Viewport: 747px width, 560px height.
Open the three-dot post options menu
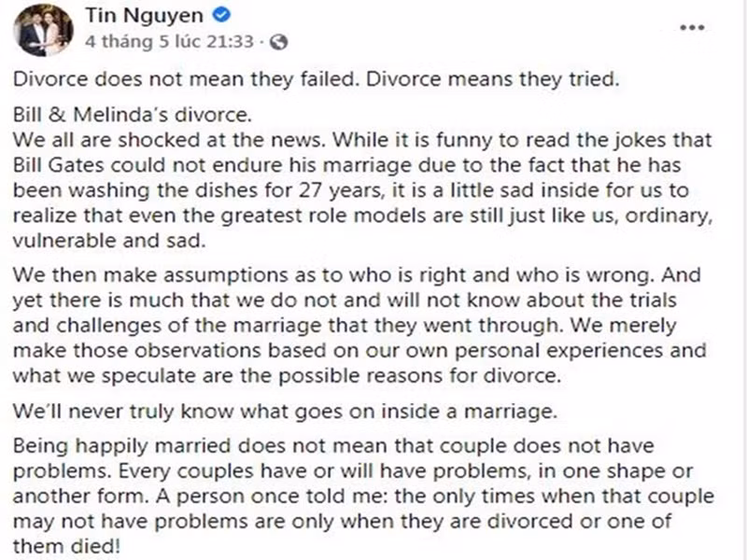click(x=691, y=28)
